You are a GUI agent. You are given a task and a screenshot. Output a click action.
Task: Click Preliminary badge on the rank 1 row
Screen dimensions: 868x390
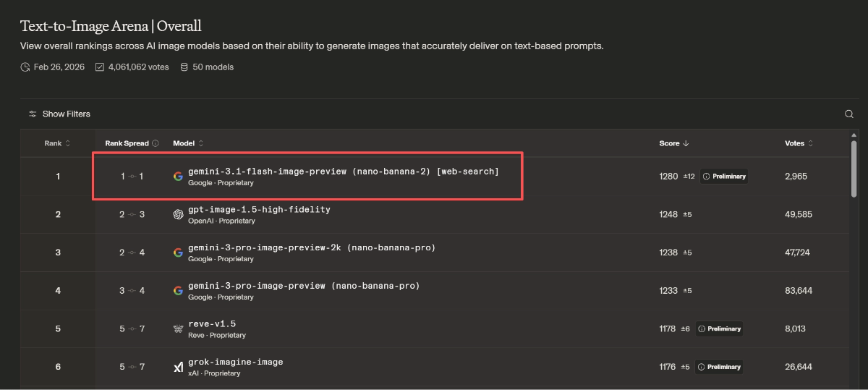724,176
